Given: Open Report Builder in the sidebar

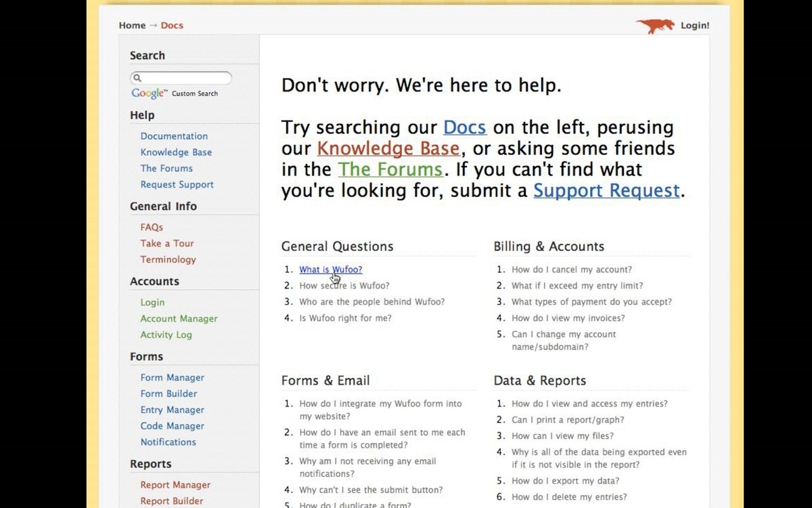Looking at the screenshot, I should tap(171, 501).
